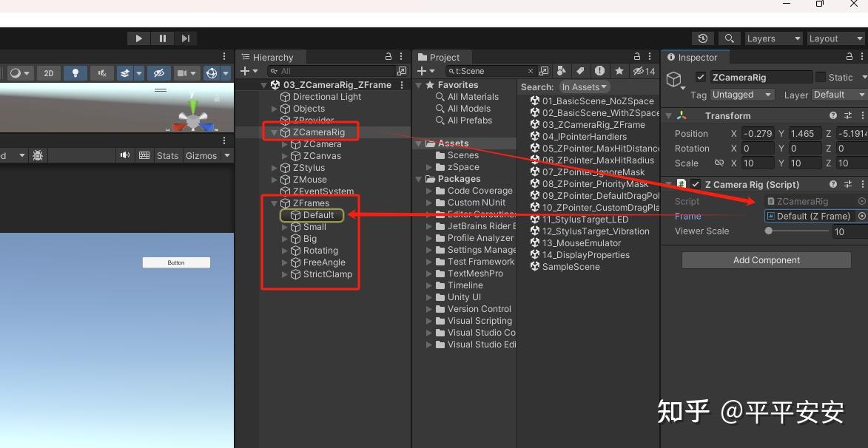Click the Add Component button
868x448 pixels.
pos(766,259)
